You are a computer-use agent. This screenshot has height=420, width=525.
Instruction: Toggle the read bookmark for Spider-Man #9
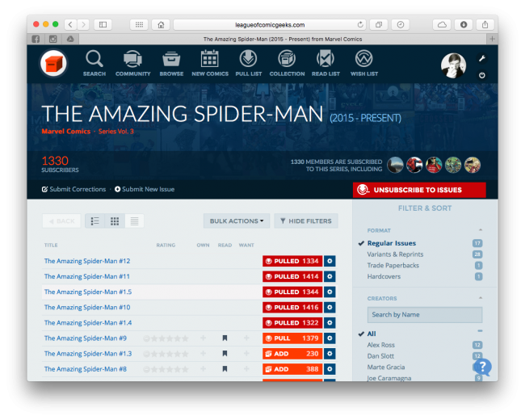pos(225,338)
